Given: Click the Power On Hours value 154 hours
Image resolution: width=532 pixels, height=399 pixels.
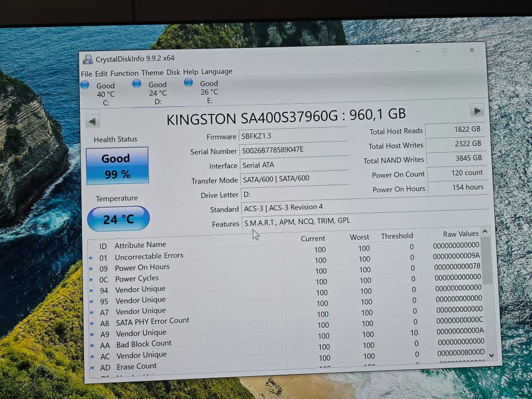Looking at the screenshot, I should pyautogui.click(x=458, y=187).
